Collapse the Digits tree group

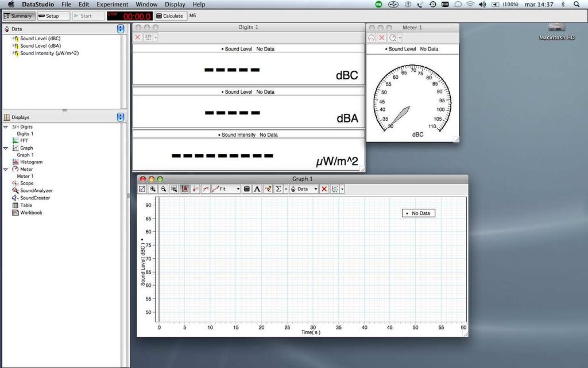click(6, 127)
